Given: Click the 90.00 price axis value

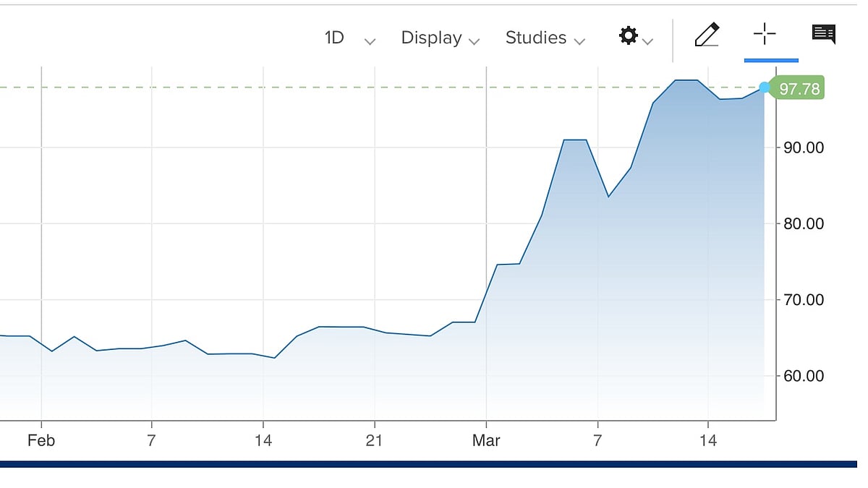Looking at the screenshot, I should click(803, 147).
